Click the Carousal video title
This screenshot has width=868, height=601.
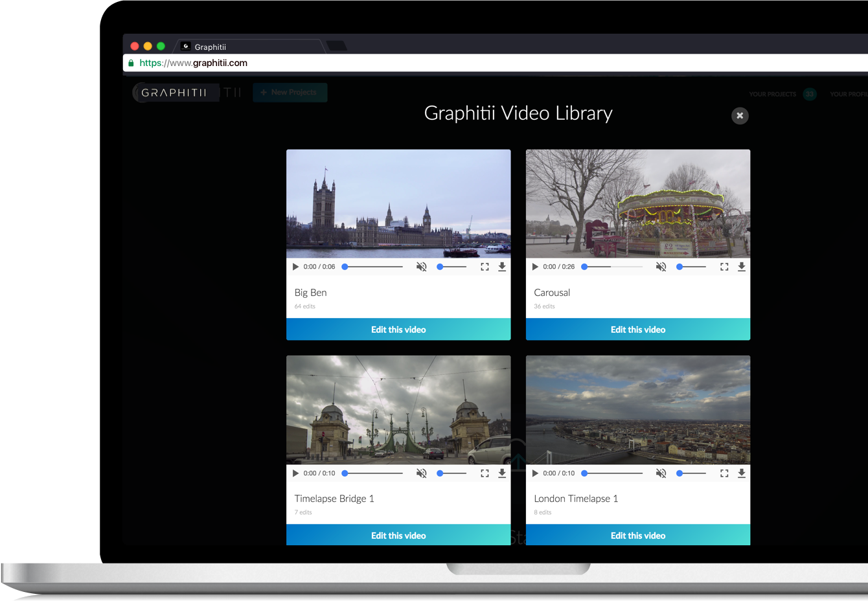click(x=552, y=293)
